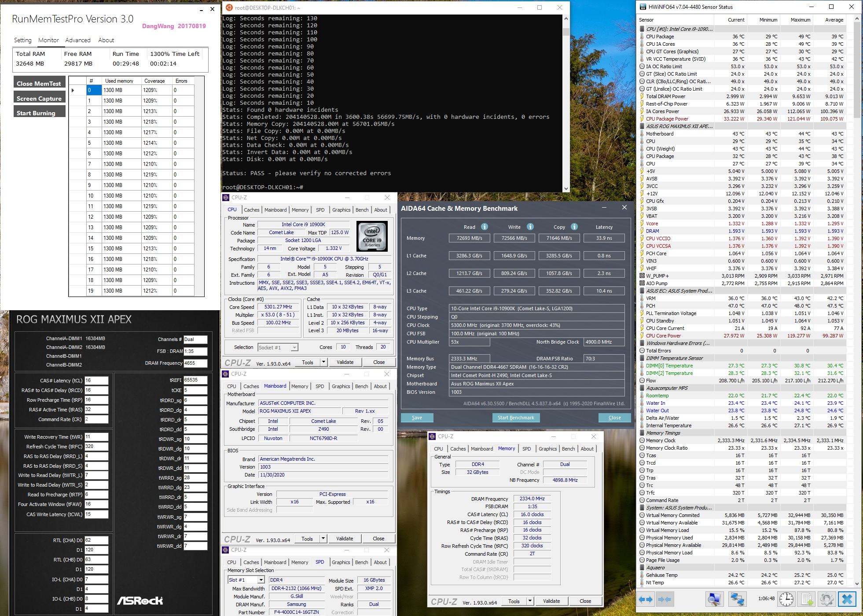
Task: Click HWiNFO remote network monitors icon
Action: [737, 599]
